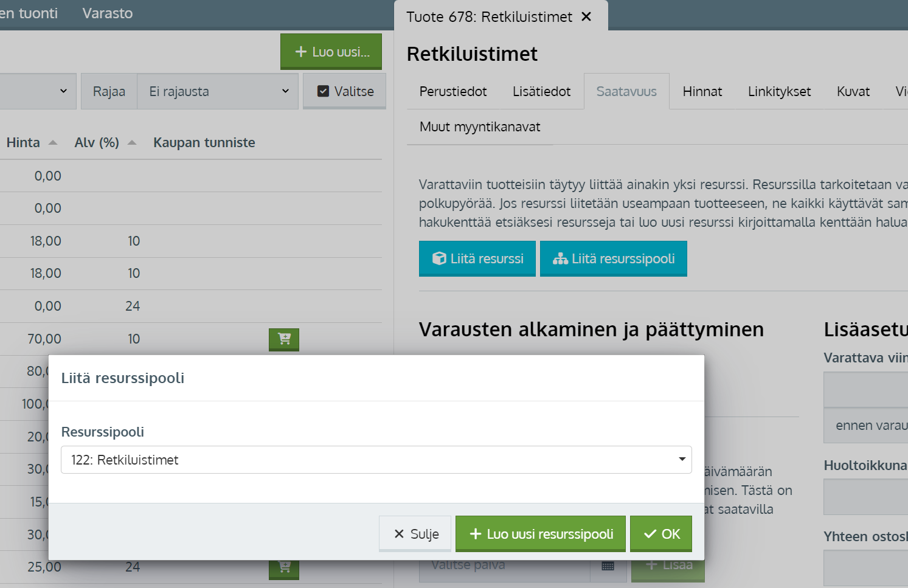Expand the leftmost dropdown beside Rajaa
908x588 pixels.
pyautogui.click(x=38, y=91)
